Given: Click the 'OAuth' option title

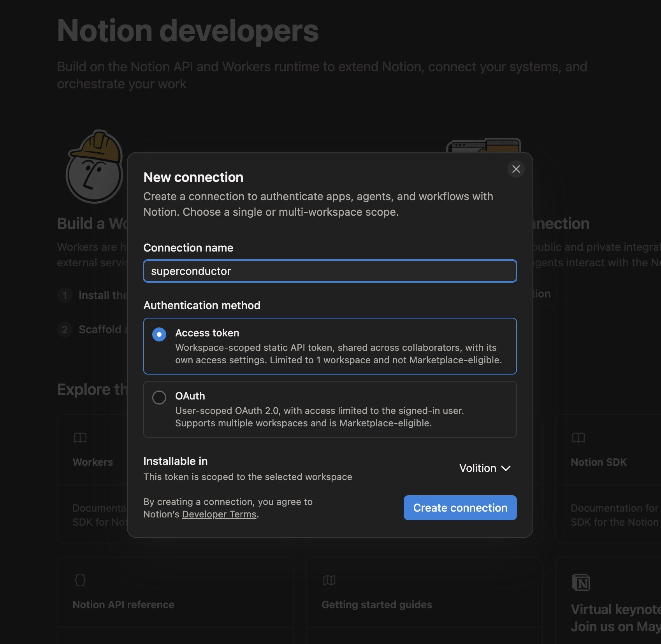Looking at the screenshot, I should pos(190,396).
